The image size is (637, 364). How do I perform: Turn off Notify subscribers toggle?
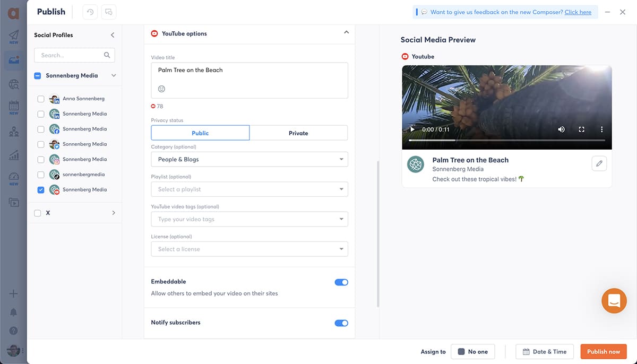point(341,323)
